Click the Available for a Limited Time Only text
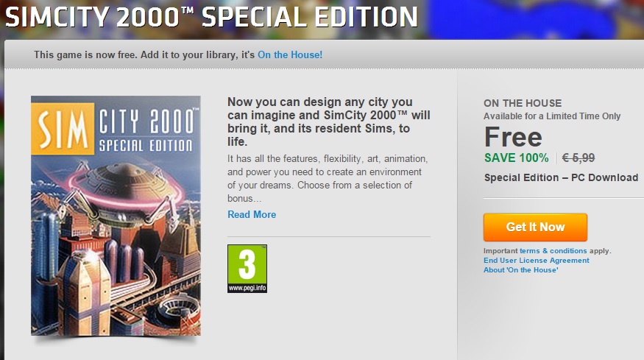644x360 pixels. tap(552, 116)
